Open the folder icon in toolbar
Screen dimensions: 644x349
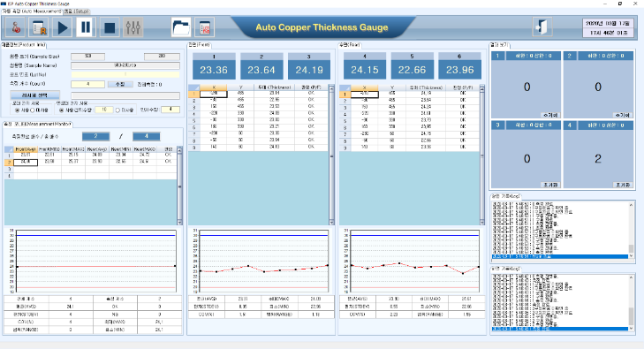tap(181, 27)
